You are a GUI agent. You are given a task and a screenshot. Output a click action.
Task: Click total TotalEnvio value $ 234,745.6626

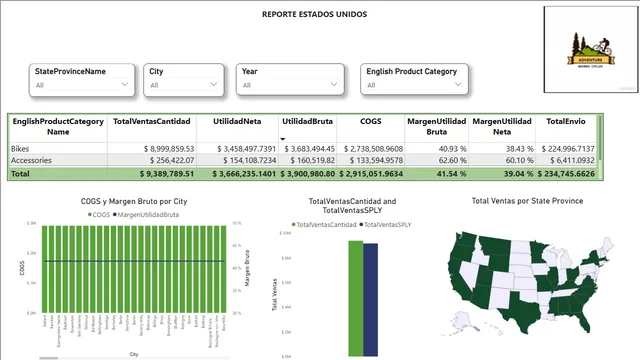point(566,173)
